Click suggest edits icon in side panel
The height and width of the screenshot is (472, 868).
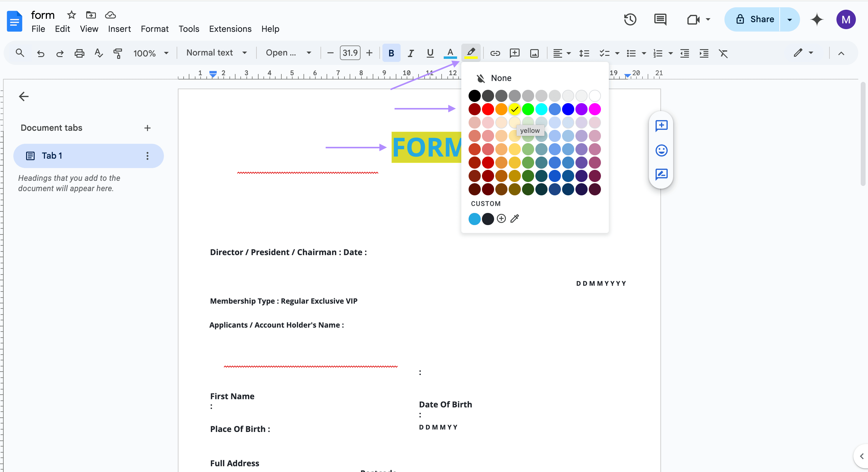point(661,174)
